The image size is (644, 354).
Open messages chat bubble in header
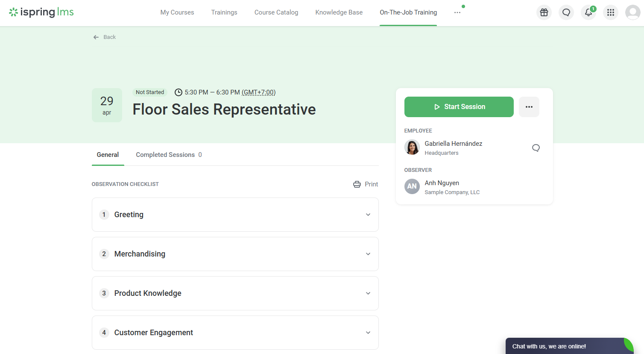pos(566,12)
